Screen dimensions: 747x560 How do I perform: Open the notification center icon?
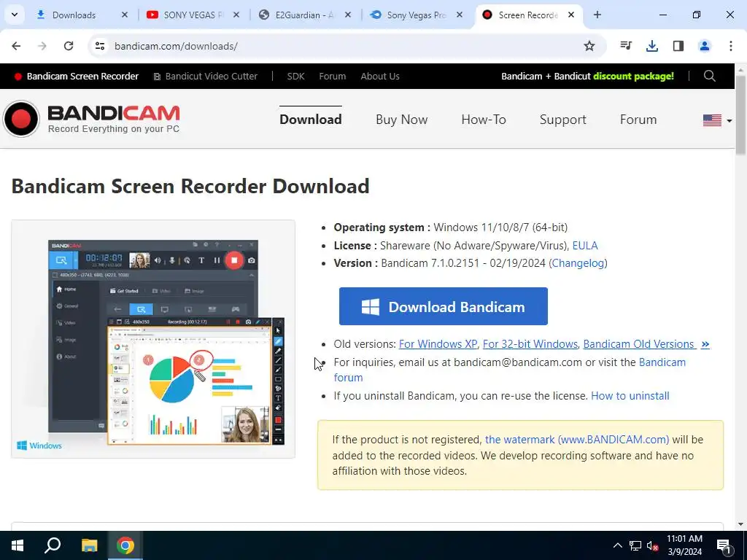click(724, 545)
